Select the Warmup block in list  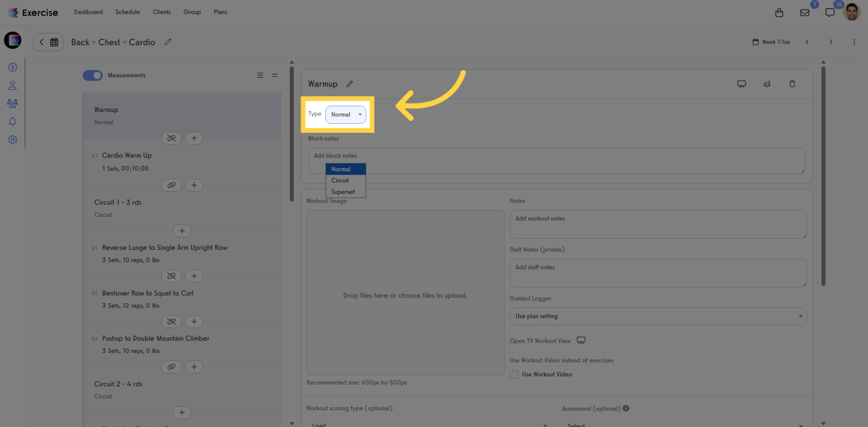point(182,116)
